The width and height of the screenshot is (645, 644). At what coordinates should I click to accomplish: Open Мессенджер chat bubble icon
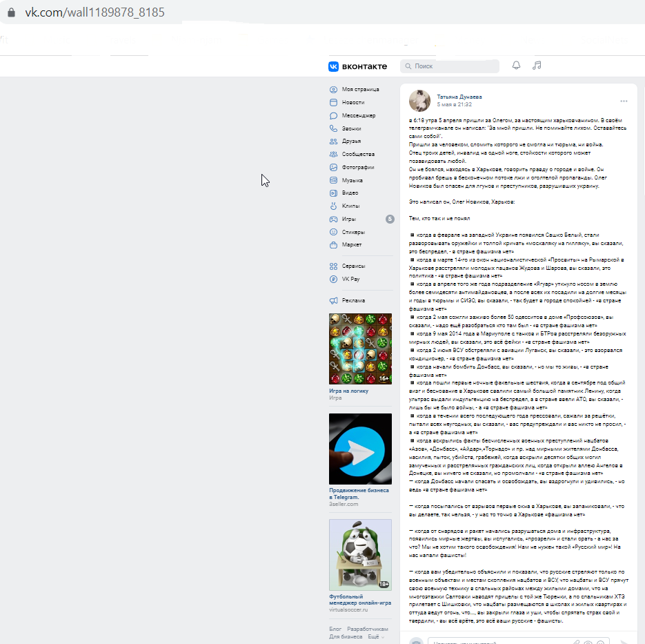click(x=334, y=116)
